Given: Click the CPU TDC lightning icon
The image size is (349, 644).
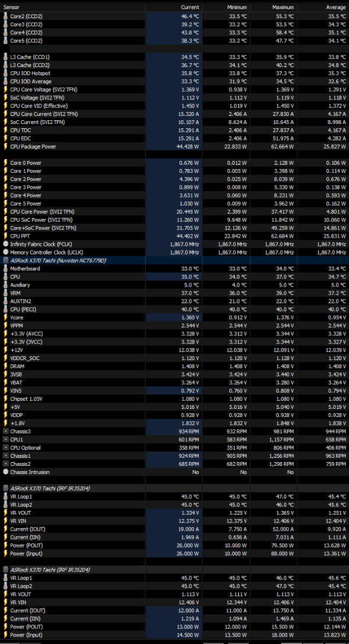Looking at the screenshot, I should pyautogui.click(x=6, y=130).
